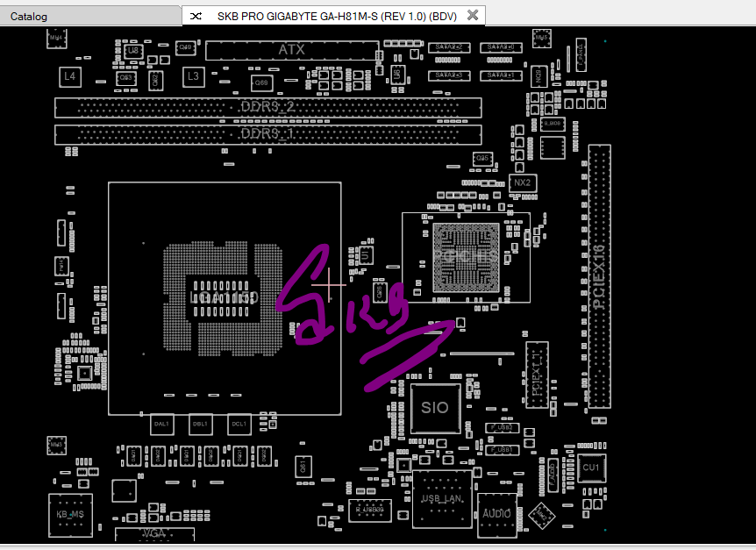
Task: Click the shuffle arrows icon on the board tab
Action: pos(196,16)
